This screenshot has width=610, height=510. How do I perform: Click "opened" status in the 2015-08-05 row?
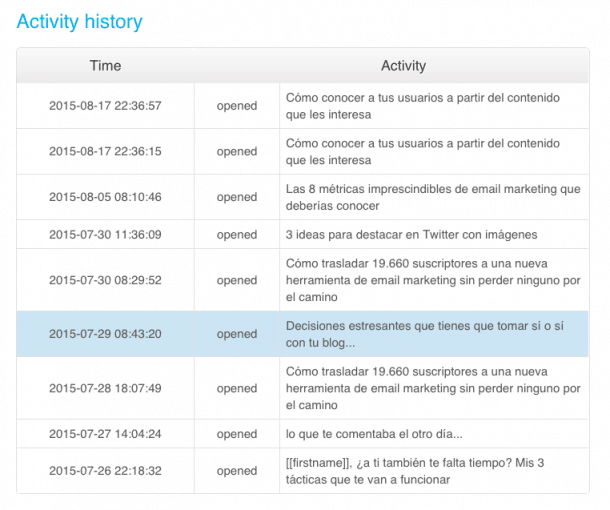click(237, 197)
